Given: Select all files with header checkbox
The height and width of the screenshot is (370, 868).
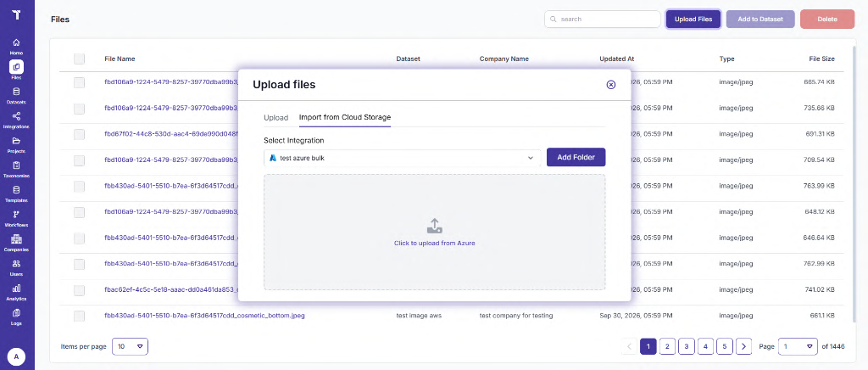Looking at the screenshot, I should pyautogui.click(x=79, y=59).
